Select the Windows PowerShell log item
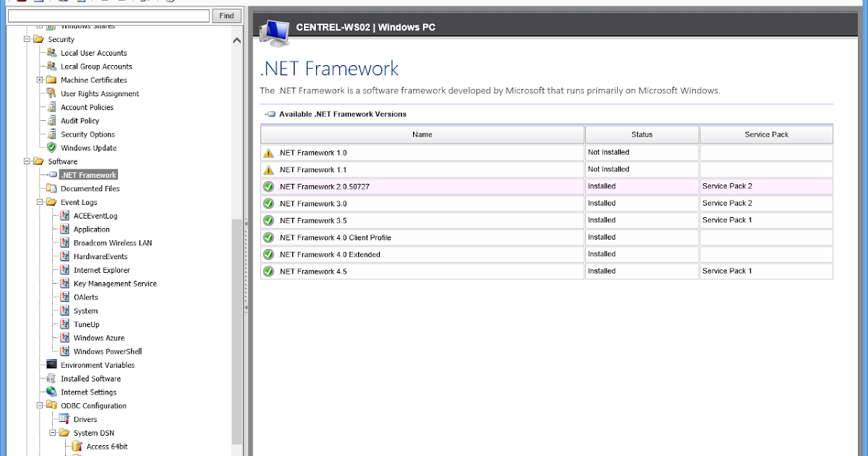 tap(108, 351)
